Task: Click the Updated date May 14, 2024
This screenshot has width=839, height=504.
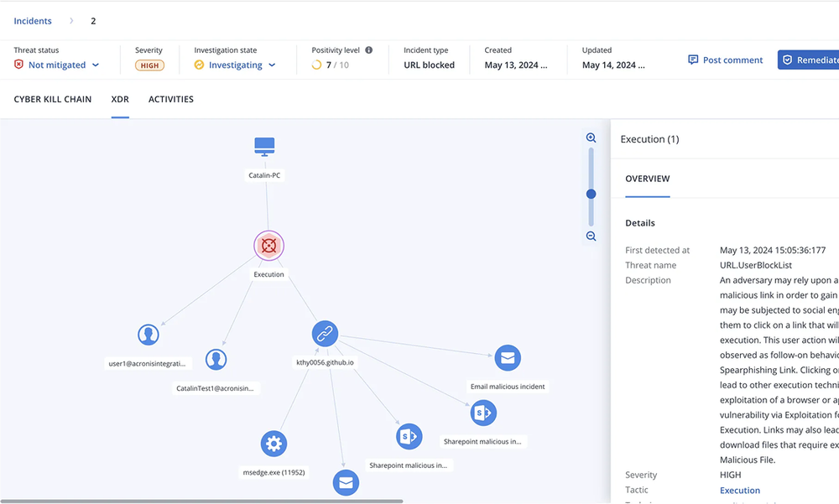Action: (613, 65)
